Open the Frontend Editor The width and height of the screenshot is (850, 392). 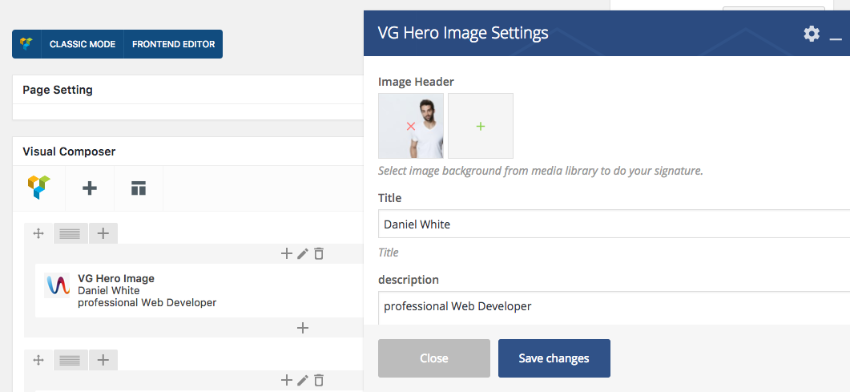(173, 44)
